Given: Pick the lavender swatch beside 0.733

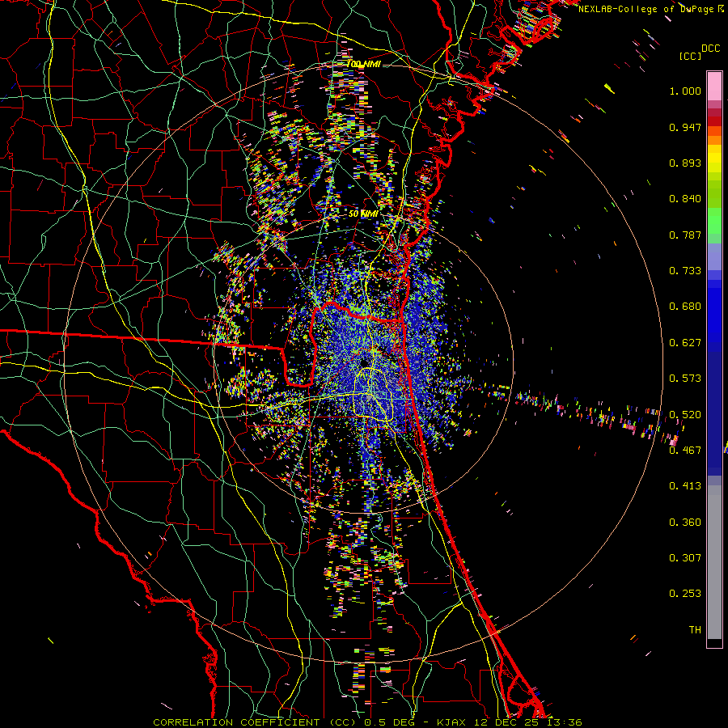Looking at the screenshot, I should tap(714, 256).
